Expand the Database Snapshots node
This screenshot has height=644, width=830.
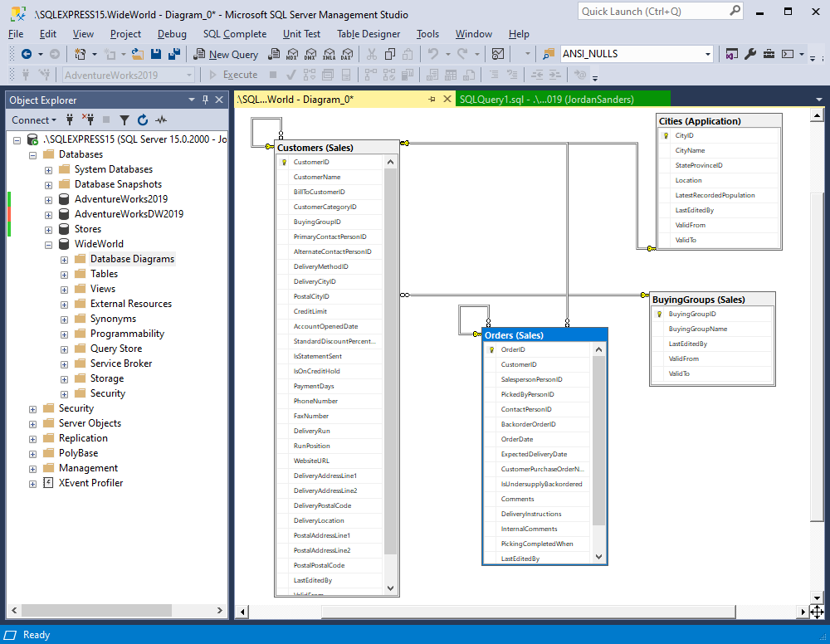[x=49, y=185]
